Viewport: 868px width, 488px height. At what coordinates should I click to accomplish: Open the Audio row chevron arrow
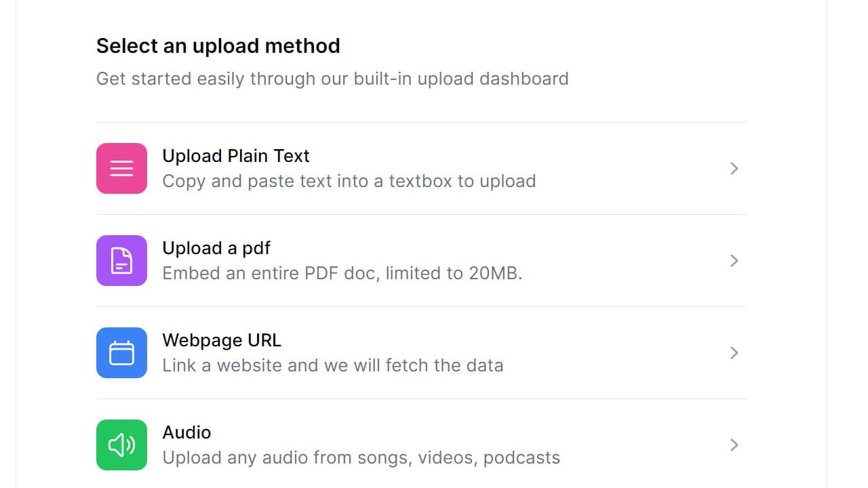(734, 445)
